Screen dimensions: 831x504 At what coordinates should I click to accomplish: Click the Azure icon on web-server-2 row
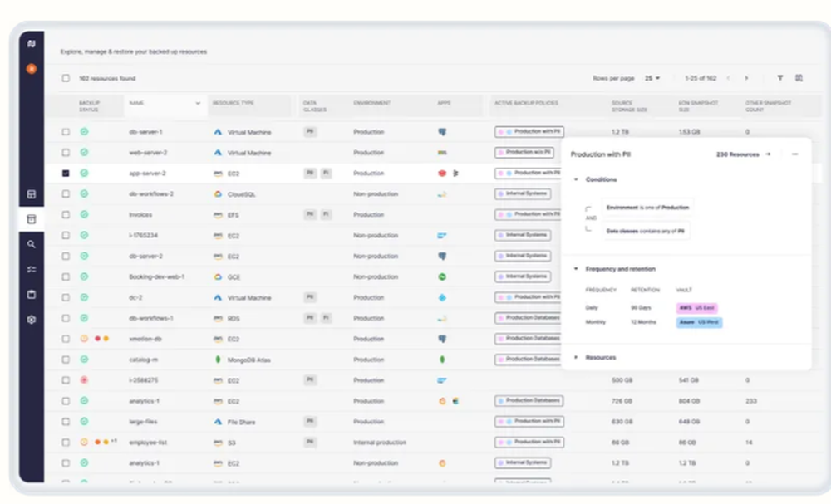point(218,153)
